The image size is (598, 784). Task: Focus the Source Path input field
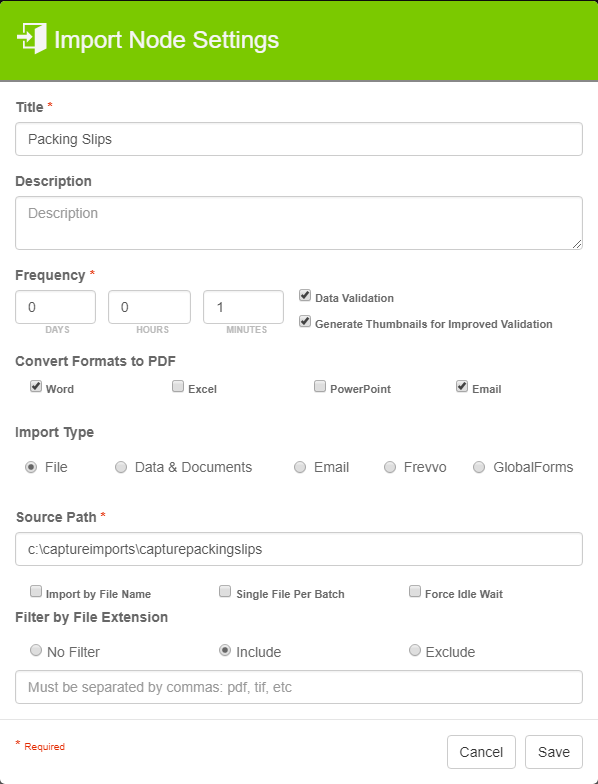(x=299, y=549)
